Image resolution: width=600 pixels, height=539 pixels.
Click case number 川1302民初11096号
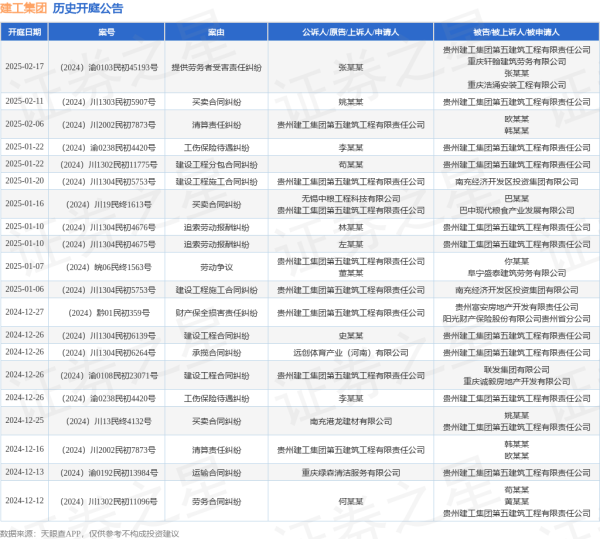coord(109,502)
